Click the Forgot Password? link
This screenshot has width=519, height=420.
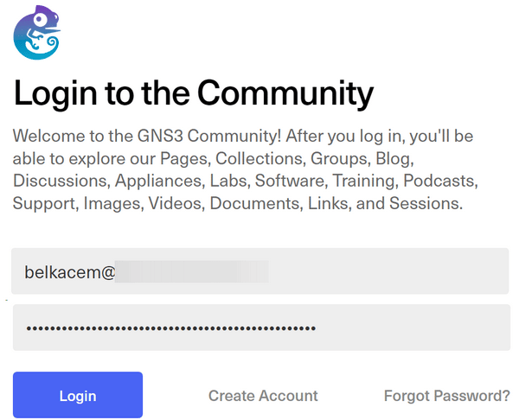446,396
